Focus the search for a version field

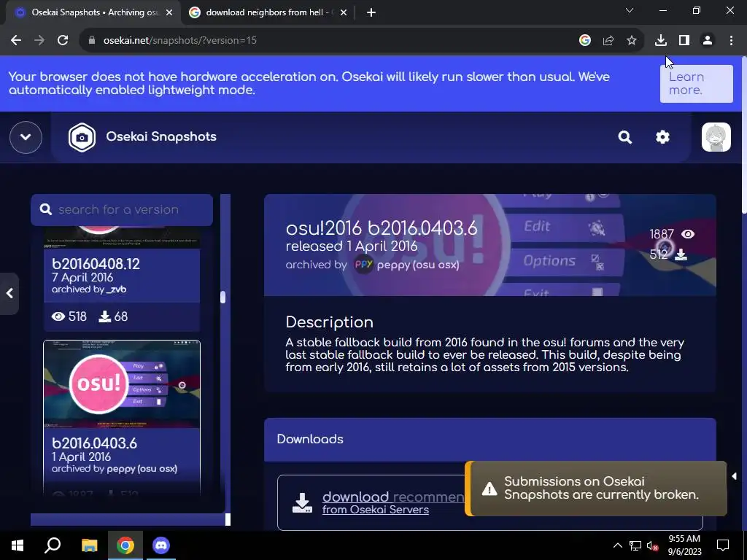pos(122,209)
